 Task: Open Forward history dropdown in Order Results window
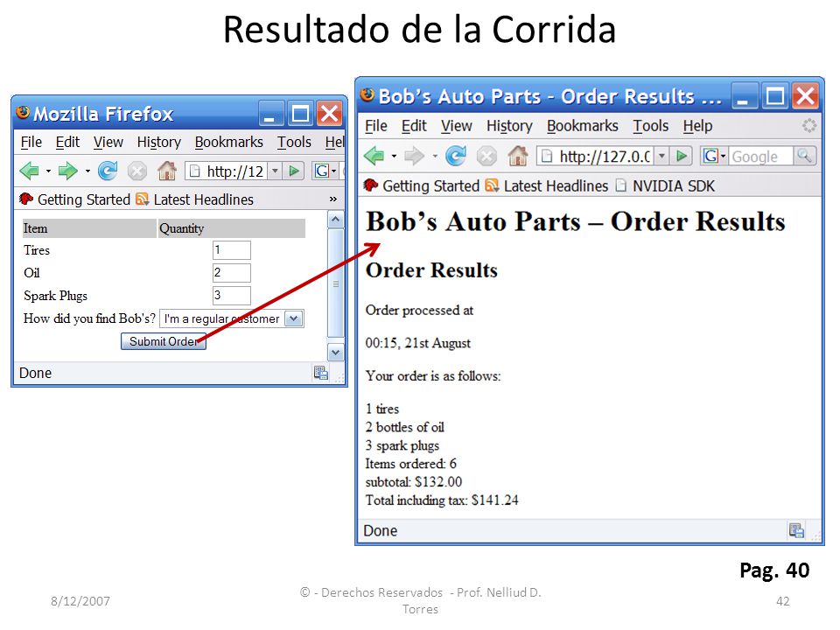click(x=435, y=157)
